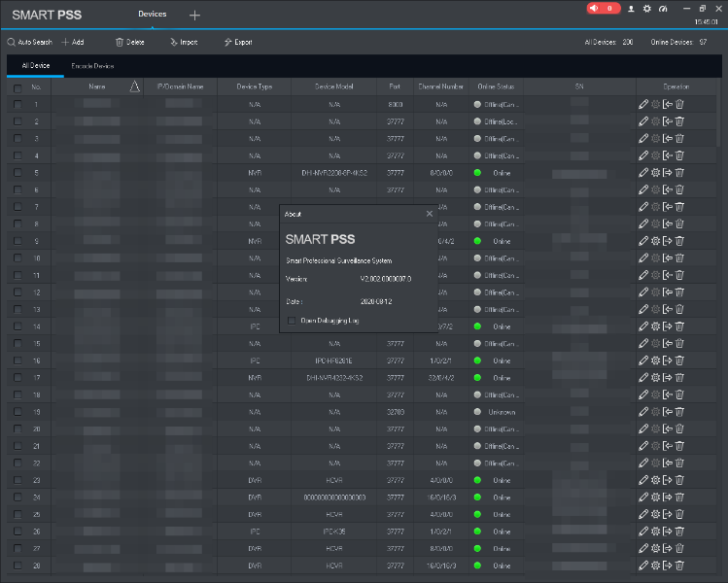Open device config gear in row 14
This screenshot has width=728, height=583.
coord(655,326)
